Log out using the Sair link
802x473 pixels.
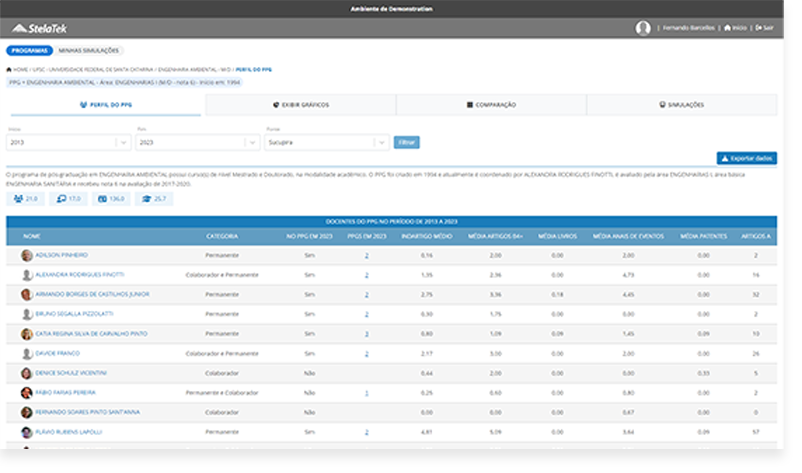click(765, 28)
